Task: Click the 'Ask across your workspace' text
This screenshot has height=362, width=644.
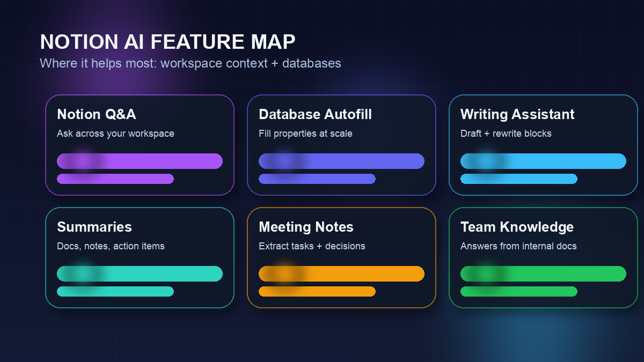Action: (x=116, y=134)
